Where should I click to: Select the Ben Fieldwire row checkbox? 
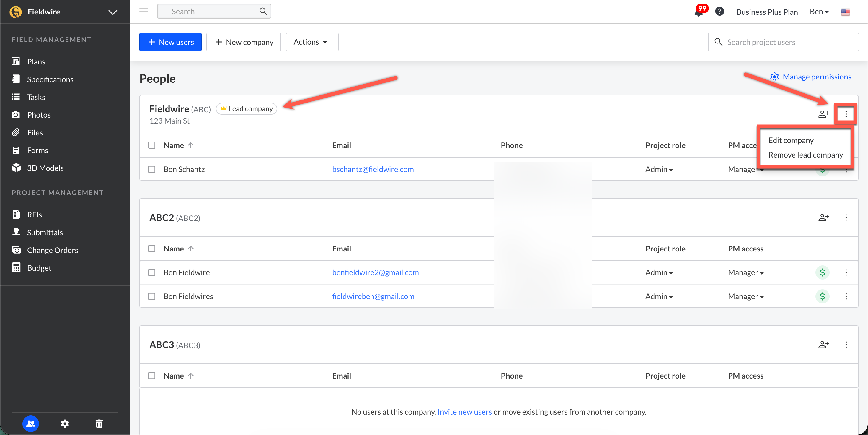pyautogui.click(x=152, y=272)
